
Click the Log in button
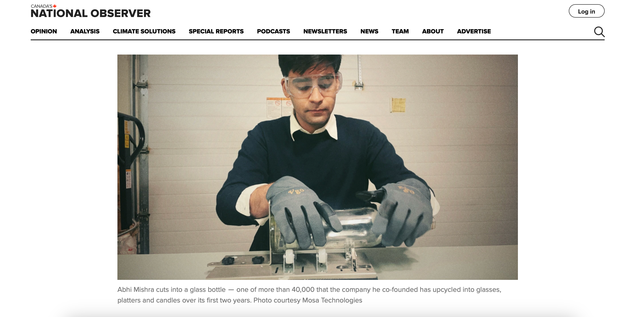pos(587,11)
